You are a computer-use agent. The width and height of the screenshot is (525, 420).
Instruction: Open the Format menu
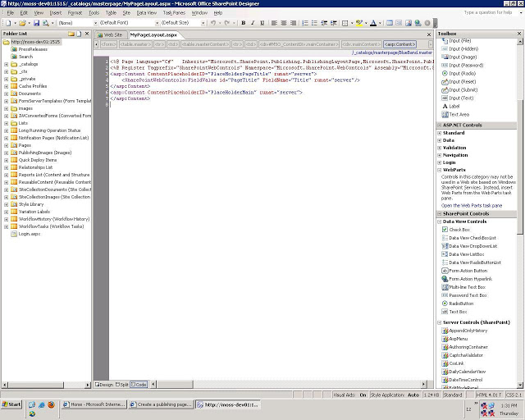(75, 13)
